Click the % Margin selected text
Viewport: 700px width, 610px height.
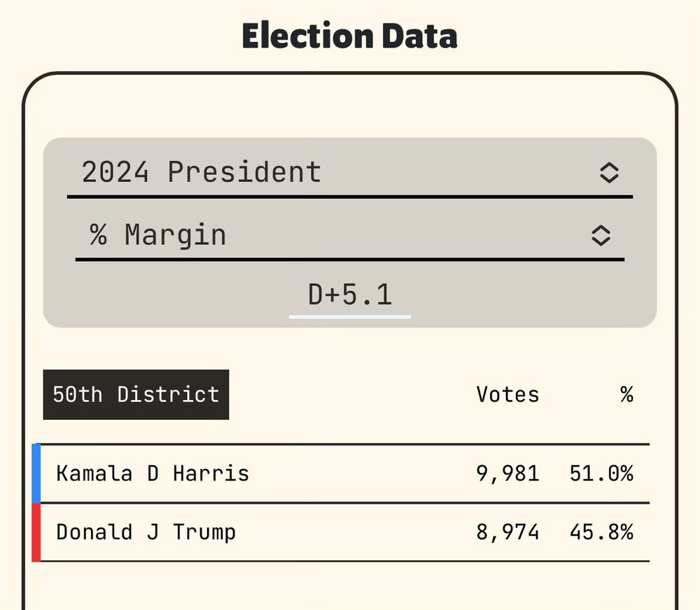pos(157,235)
